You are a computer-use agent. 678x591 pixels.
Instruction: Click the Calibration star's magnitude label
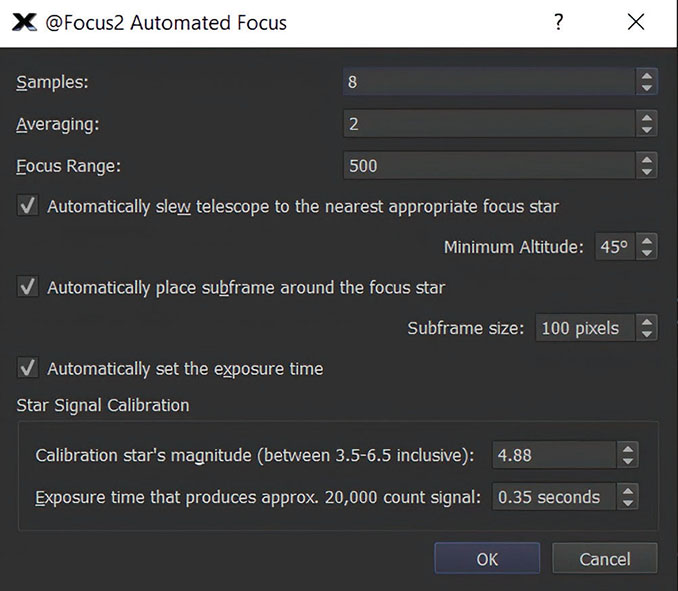[x=255, y=455]
